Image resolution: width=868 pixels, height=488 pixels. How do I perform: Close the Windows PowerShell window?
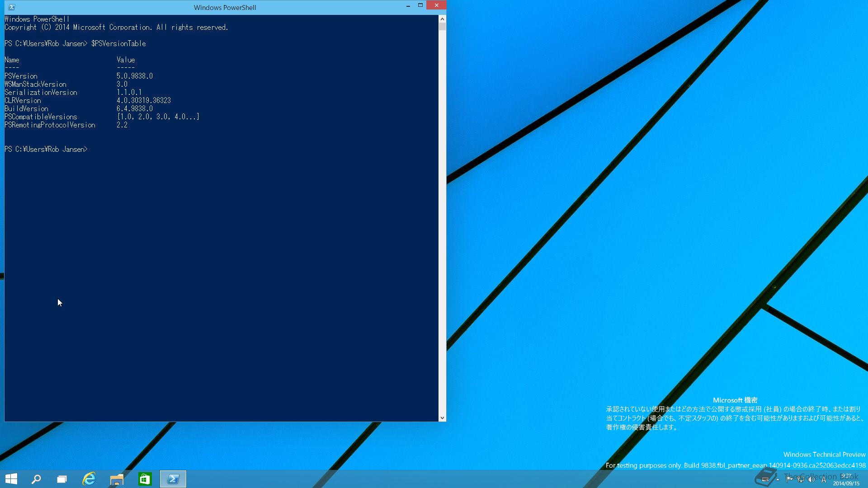(x=436, y=5)
